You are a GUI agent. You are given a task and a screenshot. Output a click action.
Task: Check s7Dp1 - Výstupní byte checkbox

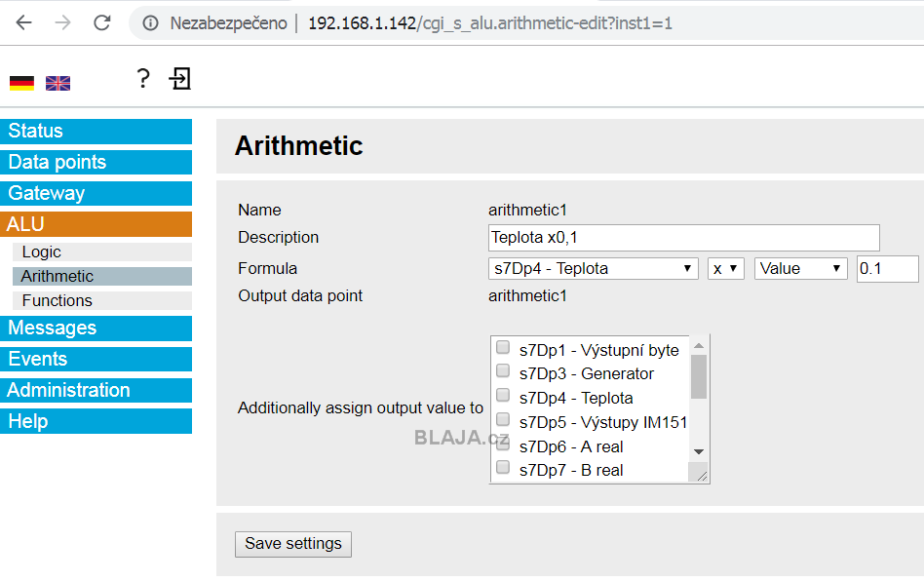(x=503, y=347)
